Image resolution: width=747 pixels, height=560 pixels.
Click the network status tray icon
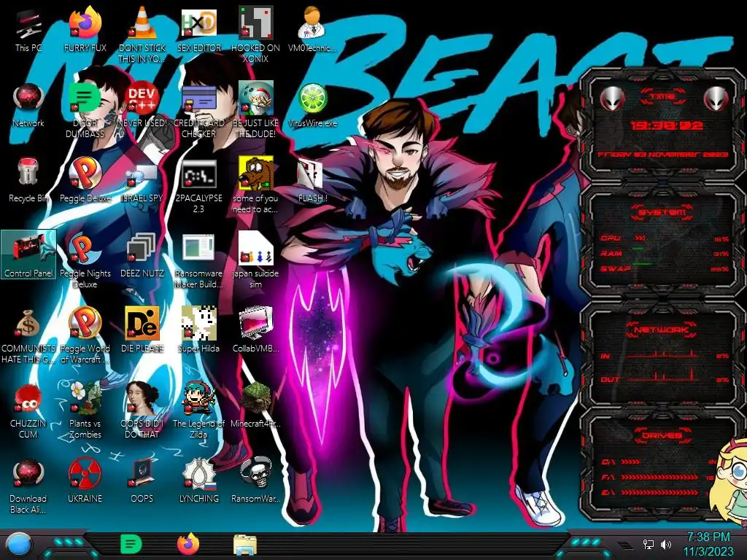tap(649, 544)
